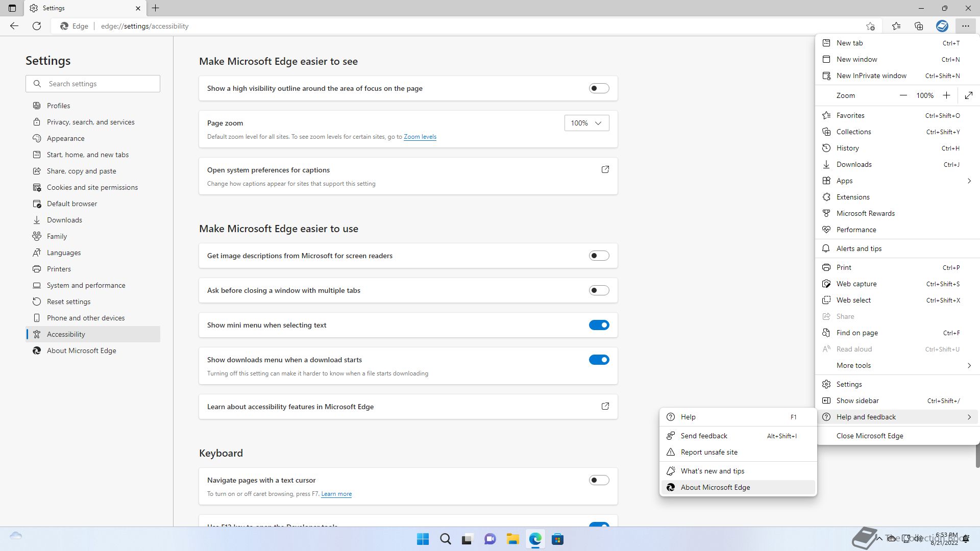Expand Help and feedback submenu
This screenshot has height=551, width=980.
(897, 417)
